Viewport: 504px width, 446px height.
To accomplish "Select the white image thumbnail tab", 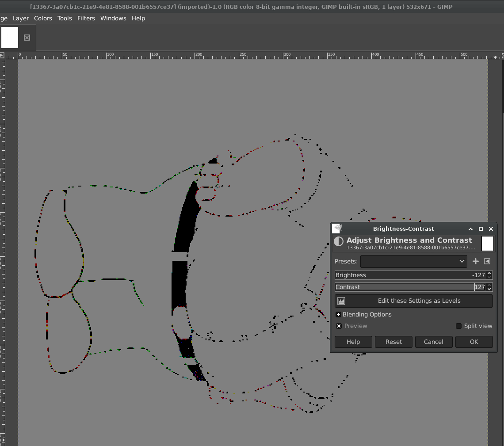I will tap(10, 37).
